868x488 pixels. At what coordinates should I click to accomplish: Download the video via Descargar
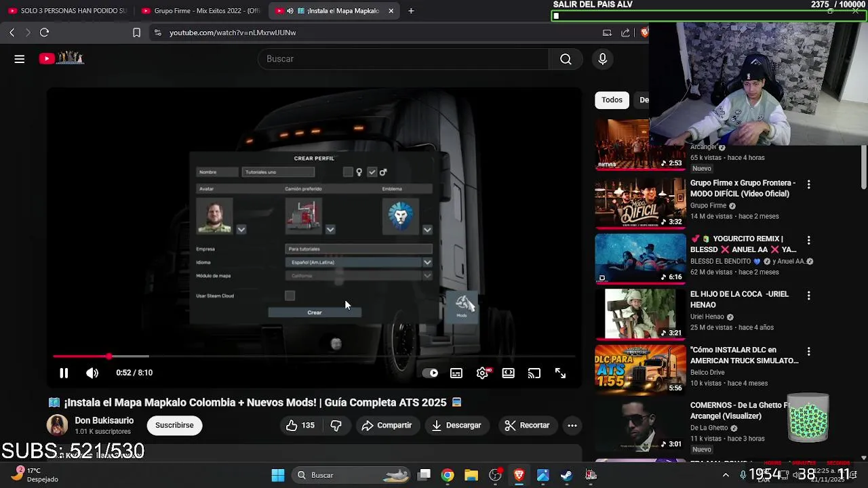456,425
